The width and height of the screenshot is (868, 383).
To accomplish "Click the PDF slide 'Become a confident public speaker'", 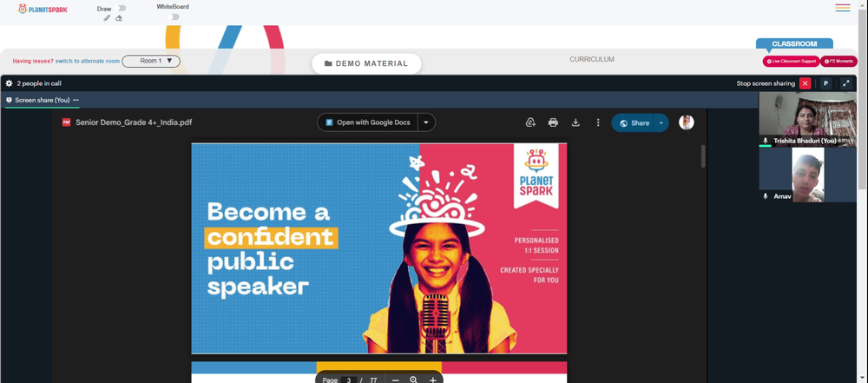I will point(379,248).
